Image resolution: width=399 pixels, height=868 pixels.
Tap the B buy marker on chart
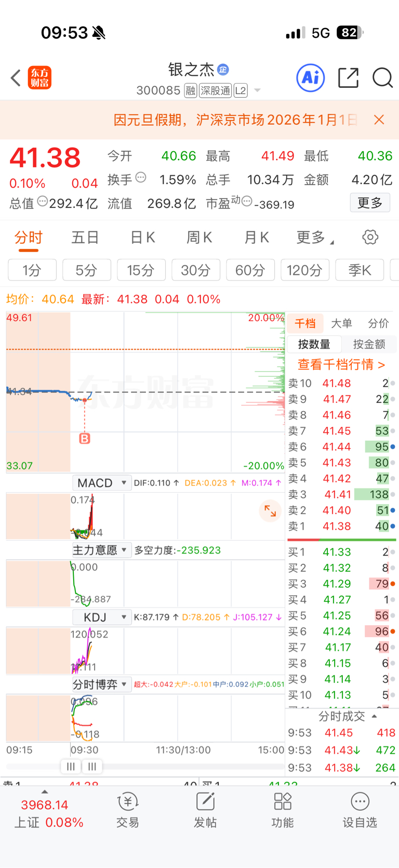85,438
